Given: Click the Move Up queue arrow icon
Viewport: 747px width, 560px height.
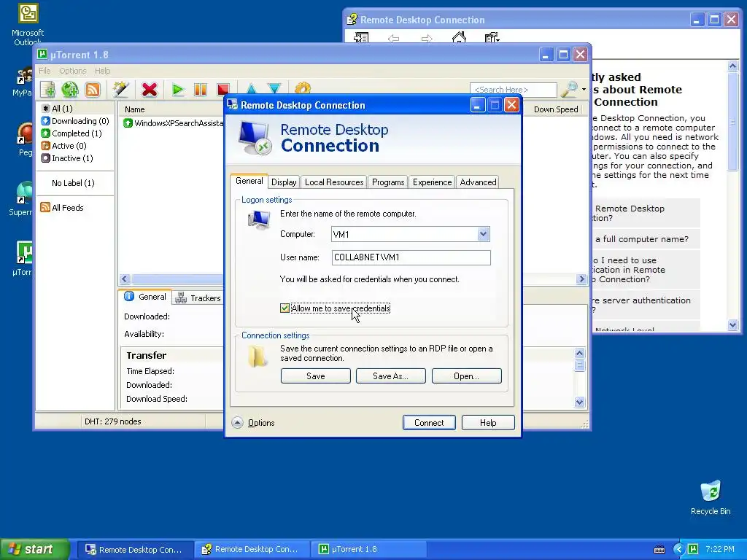Looking at the screenshot, I should 252,89.
